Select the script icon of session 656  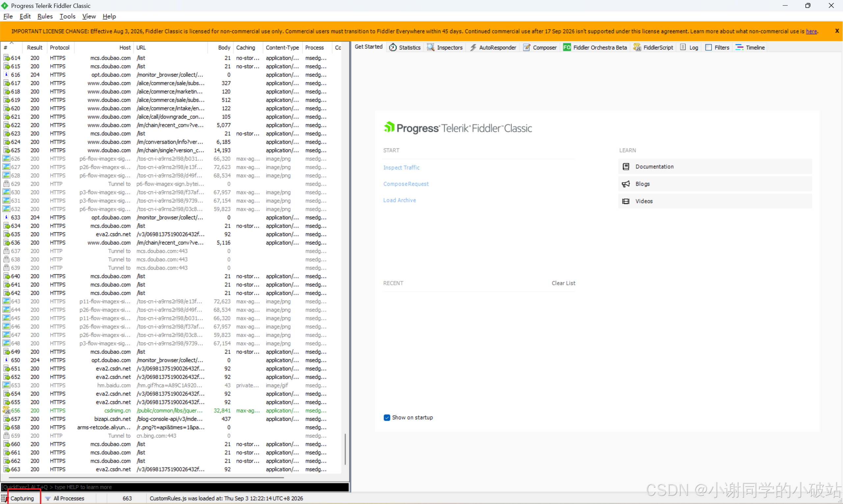tap(7, 411)
